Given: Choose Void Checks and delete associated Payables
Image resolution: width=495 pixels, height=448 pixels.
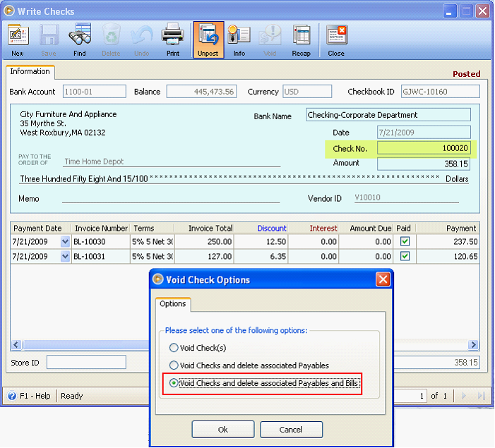Looking at the screenshot, I should coord(174,365).
